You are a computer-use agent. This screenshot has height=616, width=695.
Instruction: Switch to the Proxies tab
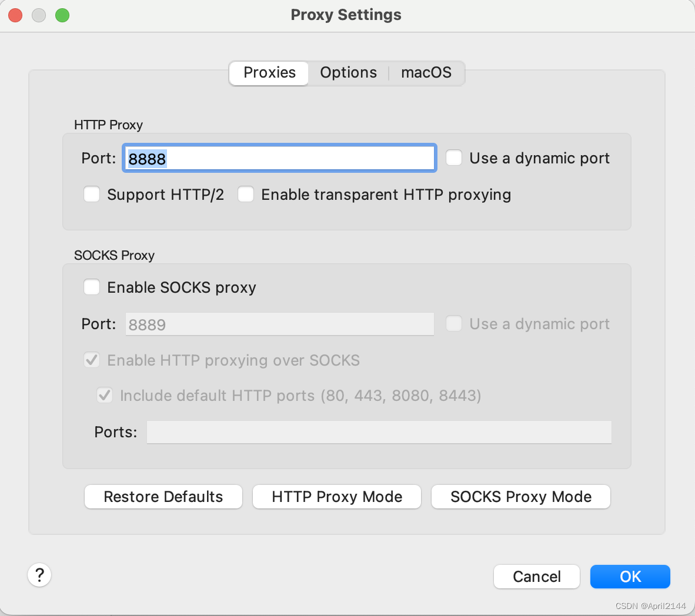click(269, 73)
